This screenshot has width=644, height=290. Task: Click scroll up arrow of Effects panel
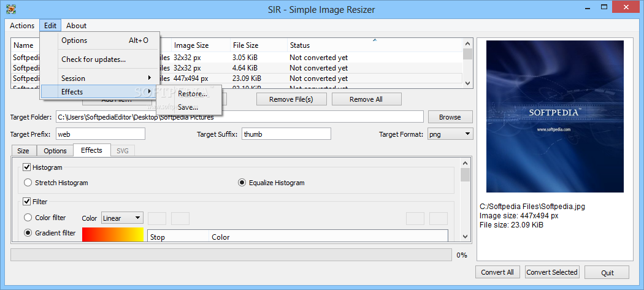465,162
